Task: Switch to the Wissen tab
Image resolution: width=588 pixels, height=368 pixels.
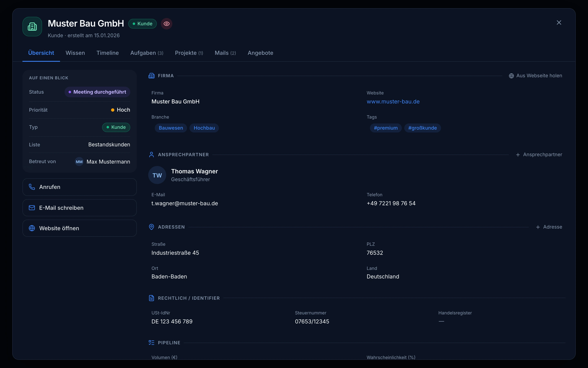Action: (75, 53)
